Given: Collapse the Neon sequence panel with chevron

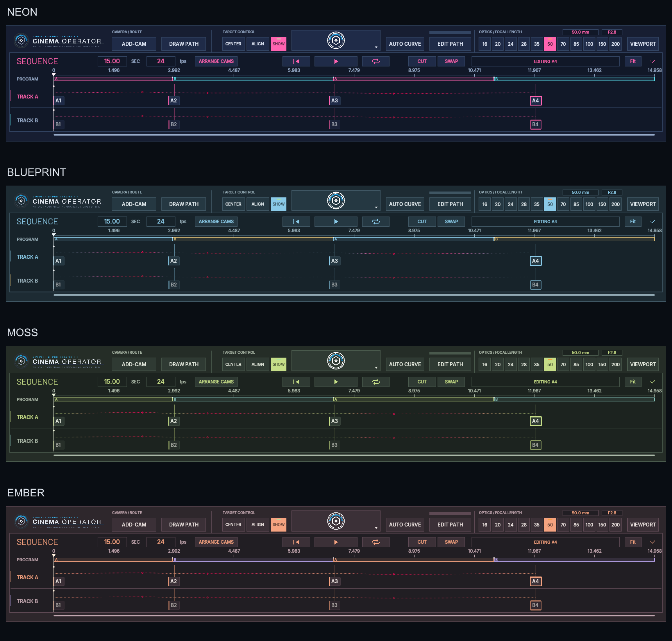Looking at the screenshot, I should pyautogui.click(x=652, y=61).
